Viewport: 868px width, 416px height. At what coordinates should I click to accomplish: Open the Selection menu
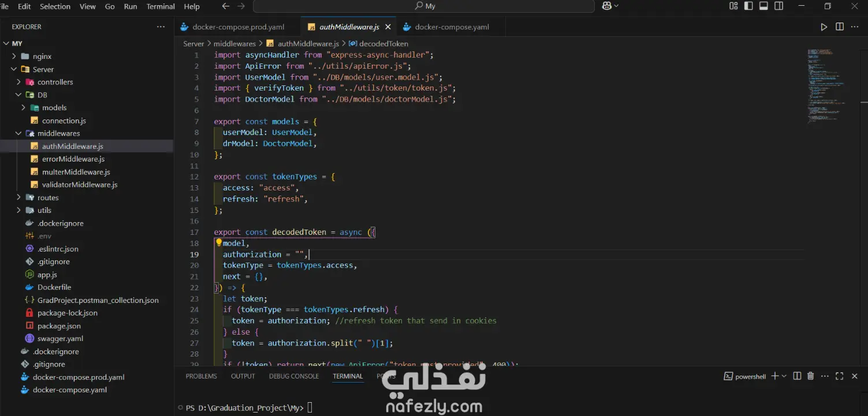point(55,6)
